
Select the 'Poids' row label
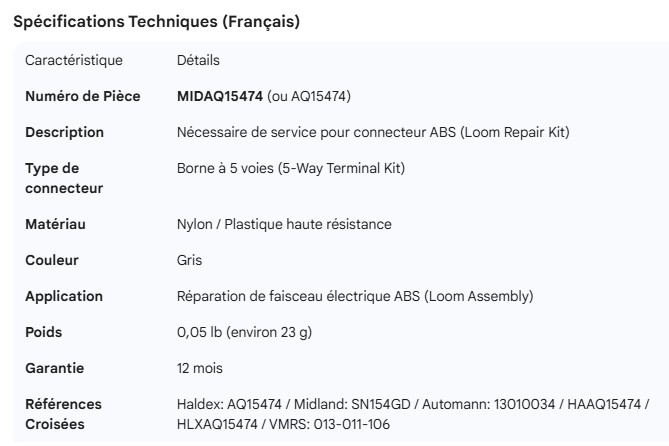tap(44, 332)
